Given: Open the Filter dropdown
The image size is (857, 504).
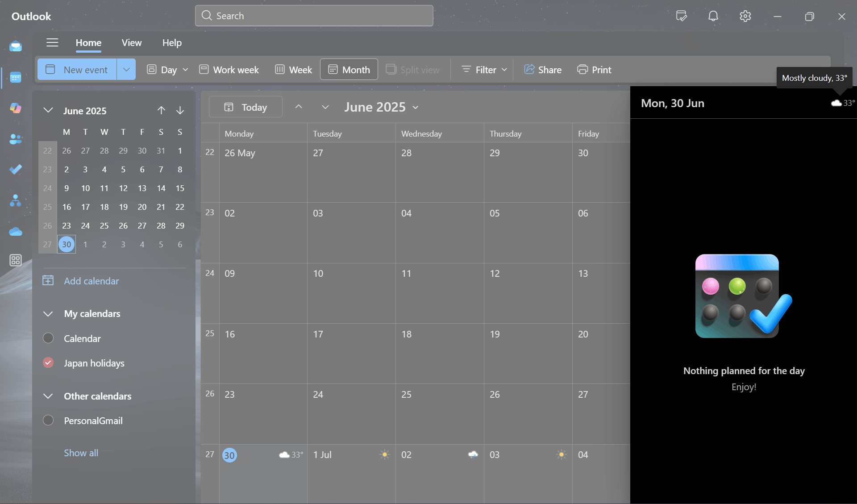Looking at the screenshot, I should pyautogui.click(x=483, y=70).
